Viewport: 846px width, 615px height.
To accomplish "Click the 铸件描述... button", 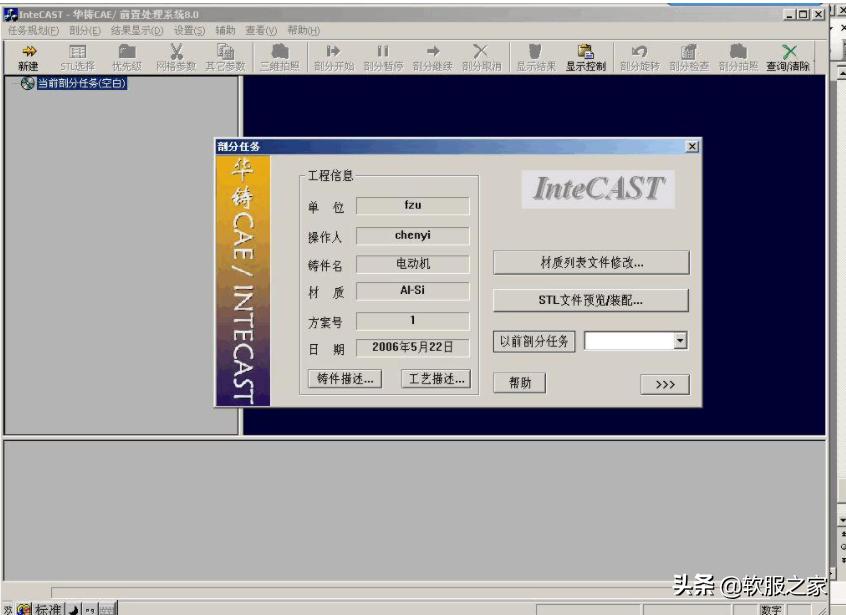I will [x=344, y=379].
